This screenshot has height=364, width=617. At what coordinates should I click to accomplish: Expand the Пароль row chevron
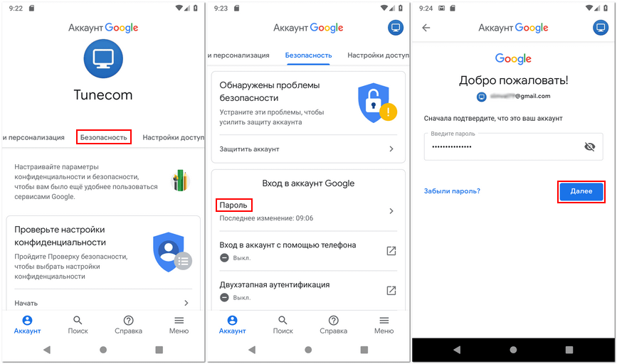391,211
